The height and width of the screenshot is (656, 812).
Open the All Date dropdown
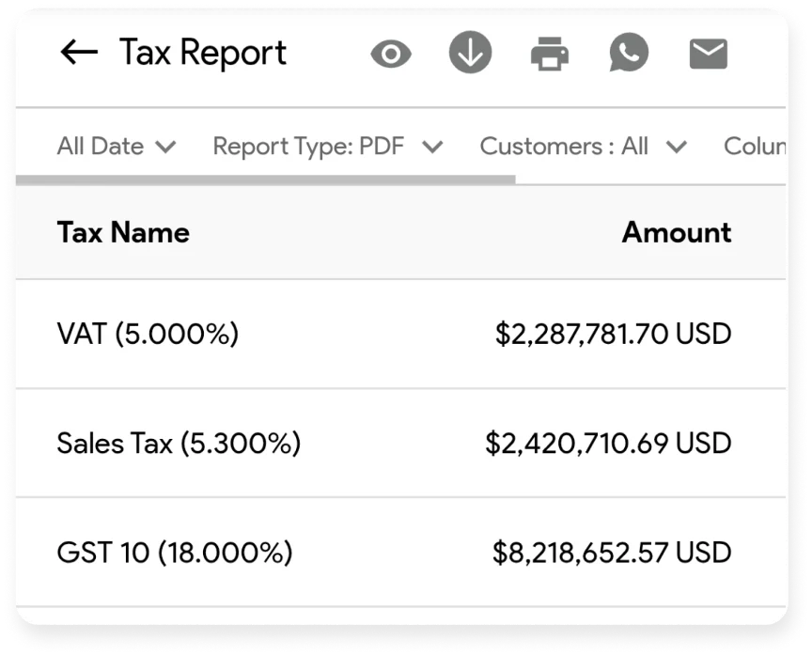(x=116, y=147)
